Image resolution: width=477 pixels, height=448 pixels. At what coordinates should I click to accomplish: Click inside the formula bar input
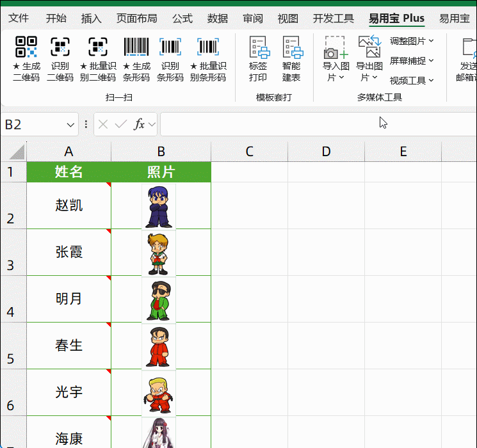pos(318,124)
